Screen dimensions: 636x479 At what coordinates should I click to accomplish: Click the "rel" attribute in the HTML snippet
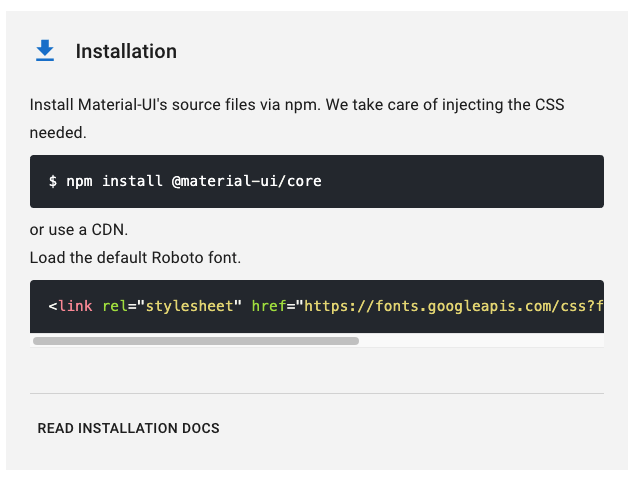pyautogui.click(x=114, y=306)
